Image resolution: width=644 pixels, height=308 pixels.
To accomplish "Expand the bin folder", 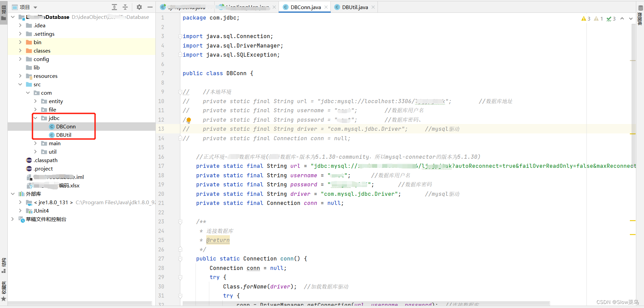I will pos(20,42).
